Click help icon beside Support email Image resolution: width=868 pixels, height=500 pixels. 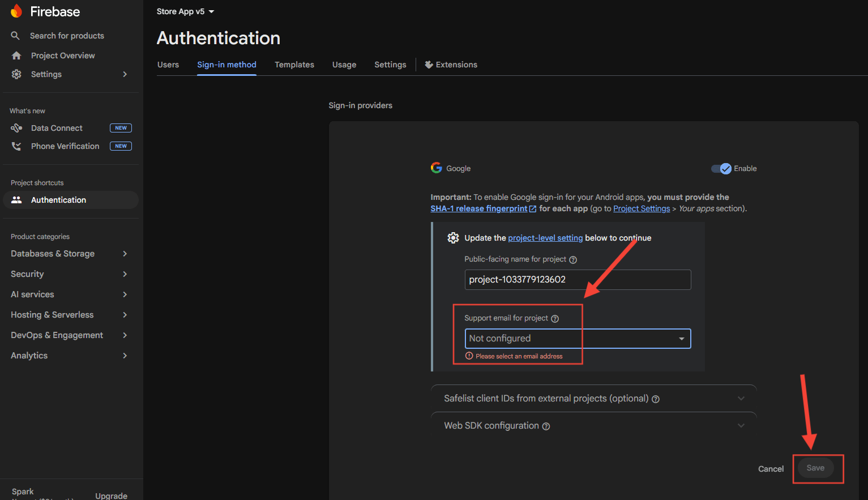click(555, 319)
